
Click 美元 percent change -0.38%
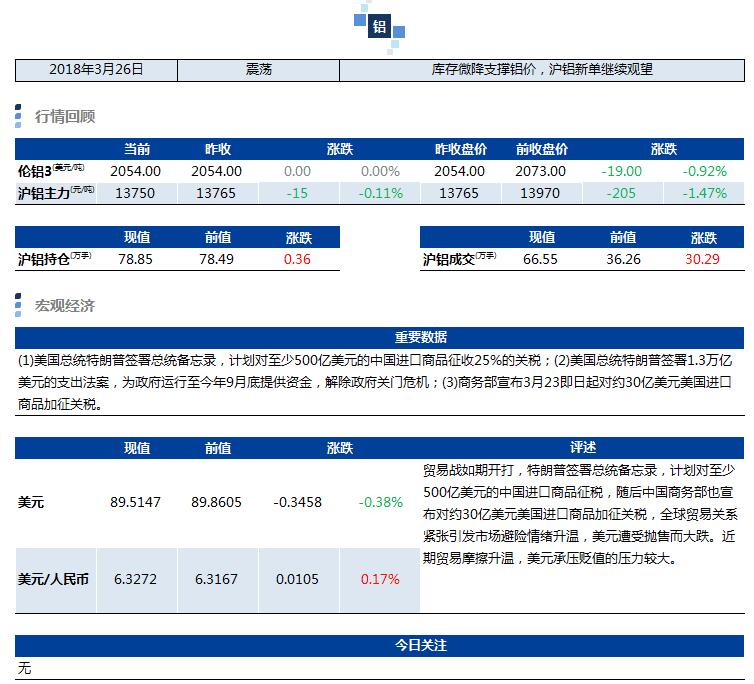(380, 502)
